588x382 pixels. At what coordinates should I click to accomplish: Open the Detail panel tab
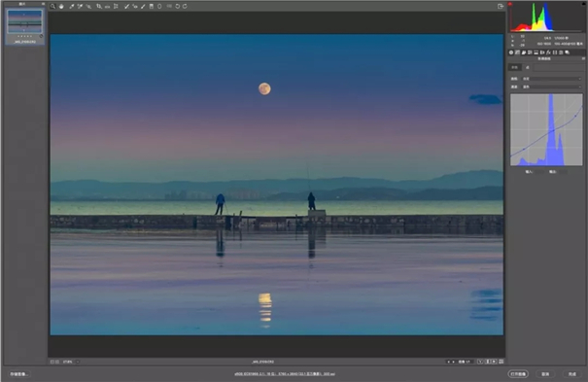coord(524,52)
